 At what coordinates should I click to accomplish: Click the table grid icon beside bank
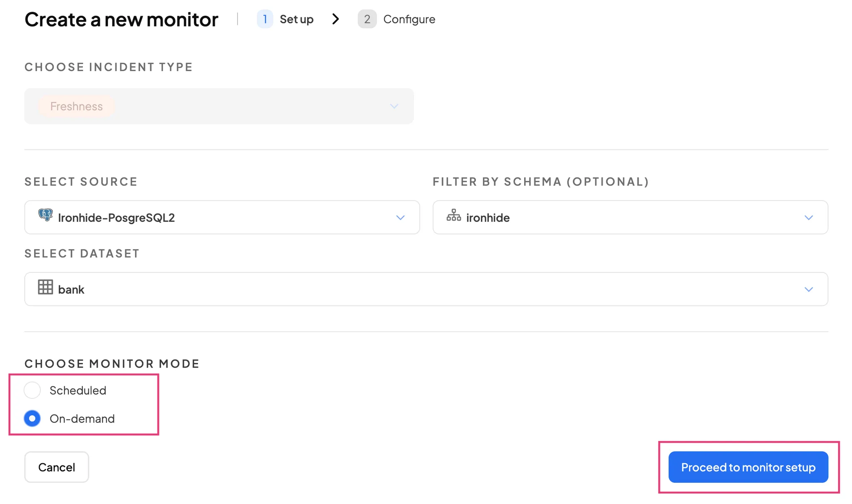[45, 287]
